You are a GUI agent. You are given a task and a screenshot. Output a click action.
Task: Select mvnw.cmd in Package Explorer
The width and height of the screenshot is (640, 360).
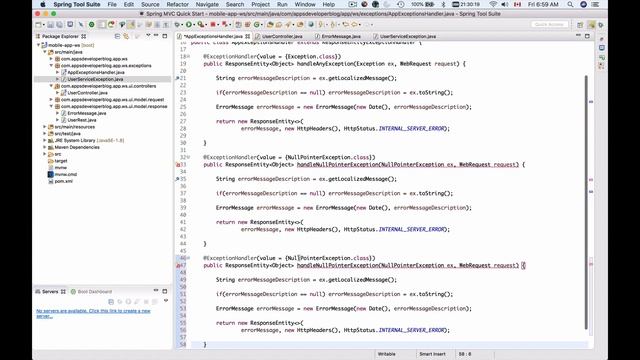point(65,174)
